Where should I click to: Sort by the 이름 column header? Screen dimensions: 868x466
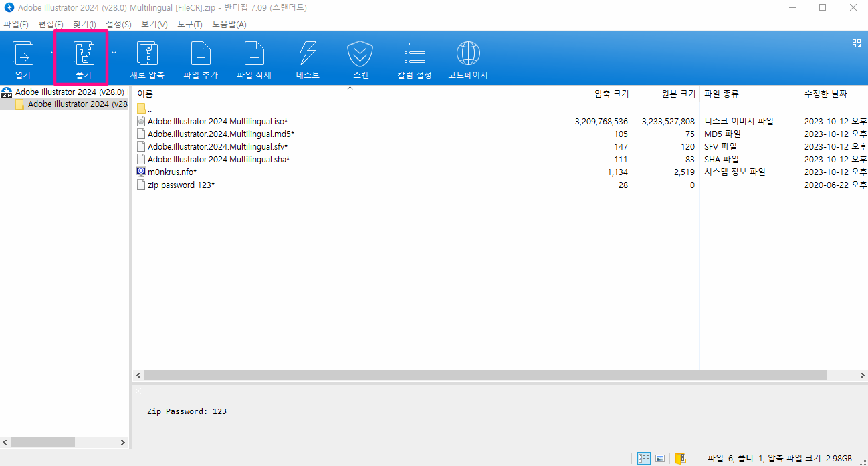348,94
